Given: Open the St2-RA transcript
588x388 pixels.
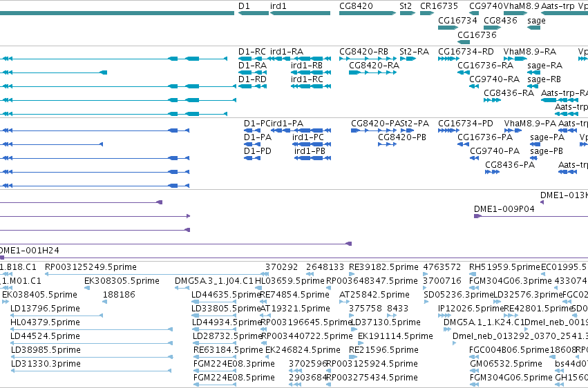Looking at the screenshot, I should coord(408,59).
